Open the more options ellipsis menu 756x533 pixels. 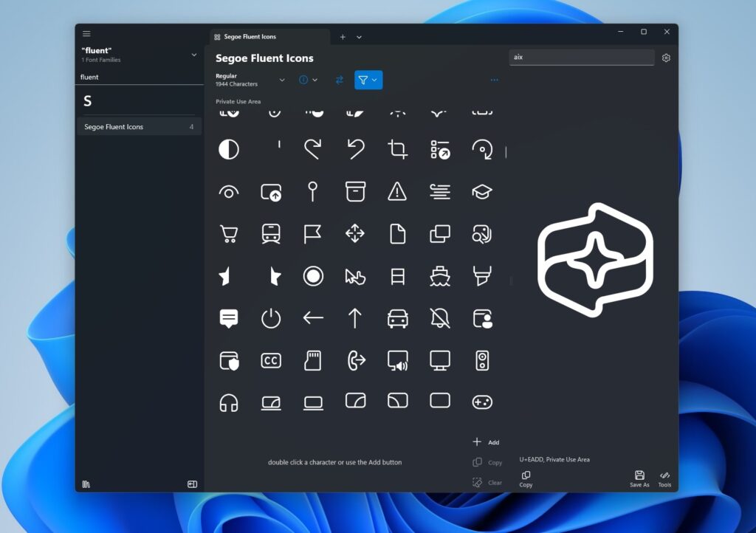[x=494, y=80]
